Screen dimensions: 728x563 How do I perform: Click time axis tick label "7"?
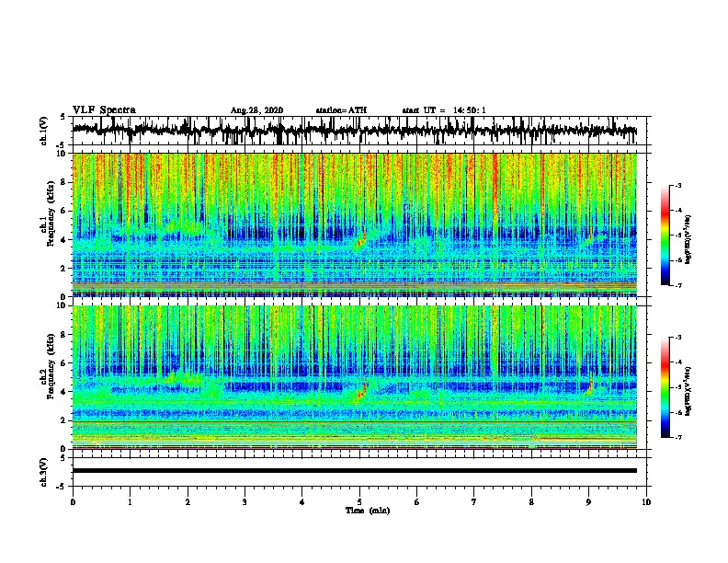[x=474, y=502]
